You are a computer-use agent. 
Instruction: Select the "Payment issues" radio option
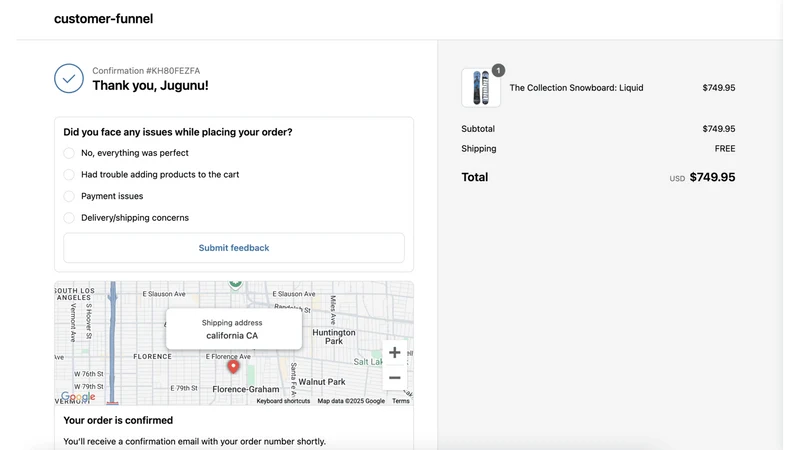click(x=69, y=196)
